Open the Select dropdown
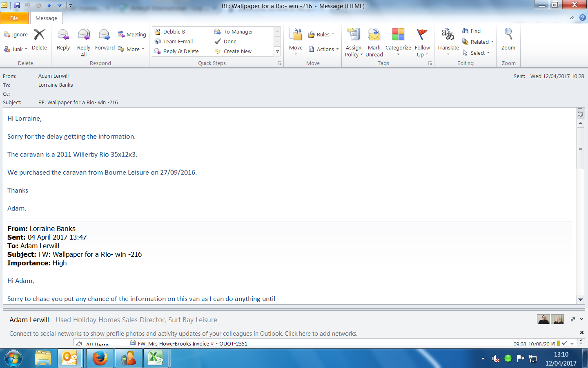 point(476,53)
